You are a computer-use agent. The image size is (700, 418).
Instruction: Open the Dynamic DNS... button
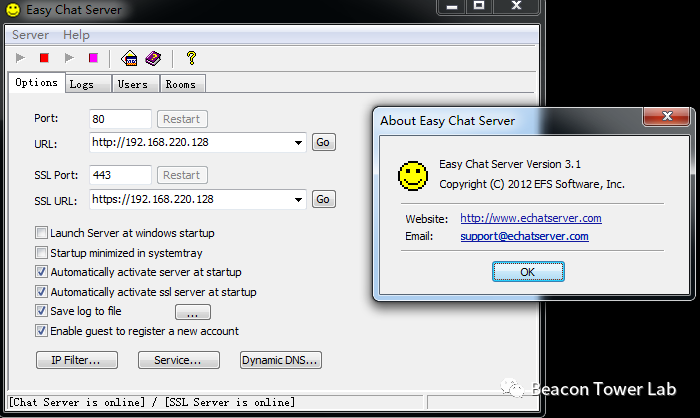[281, 360]
